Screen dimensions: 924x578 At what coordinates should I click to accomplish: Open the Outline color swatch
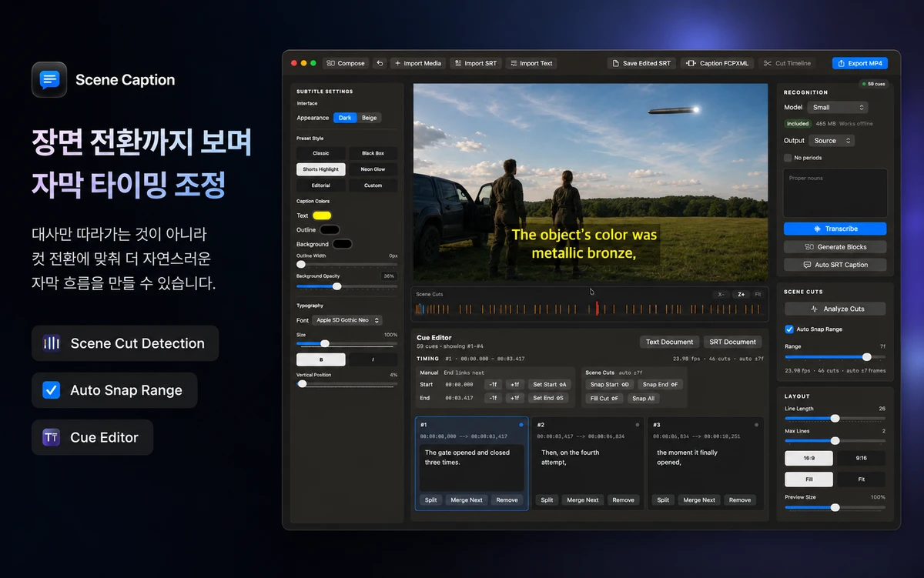(330, 229)
